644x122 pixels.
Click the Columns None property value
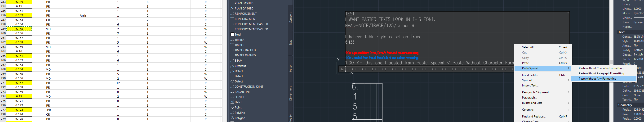pos(639,95)
